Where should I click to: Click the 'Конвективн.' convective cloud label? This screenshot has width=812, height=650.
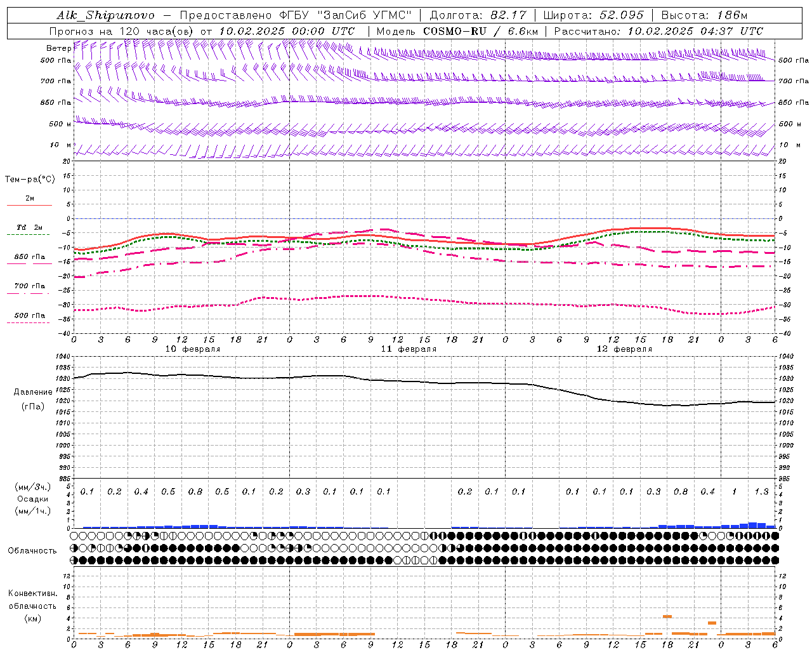(x=32, y=594)
